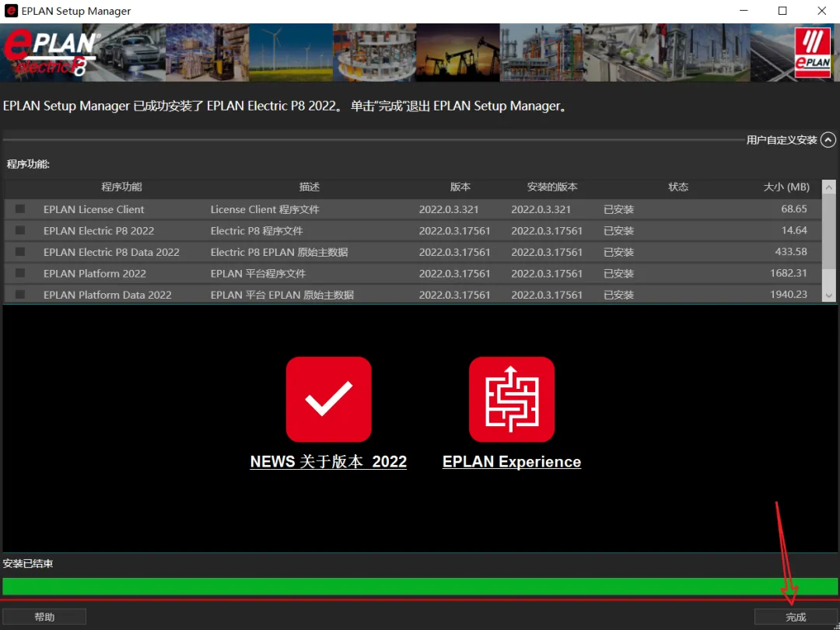
Task: Toggle checkbox for EPLAN Electric P8 2022
Action: point(19,230)
